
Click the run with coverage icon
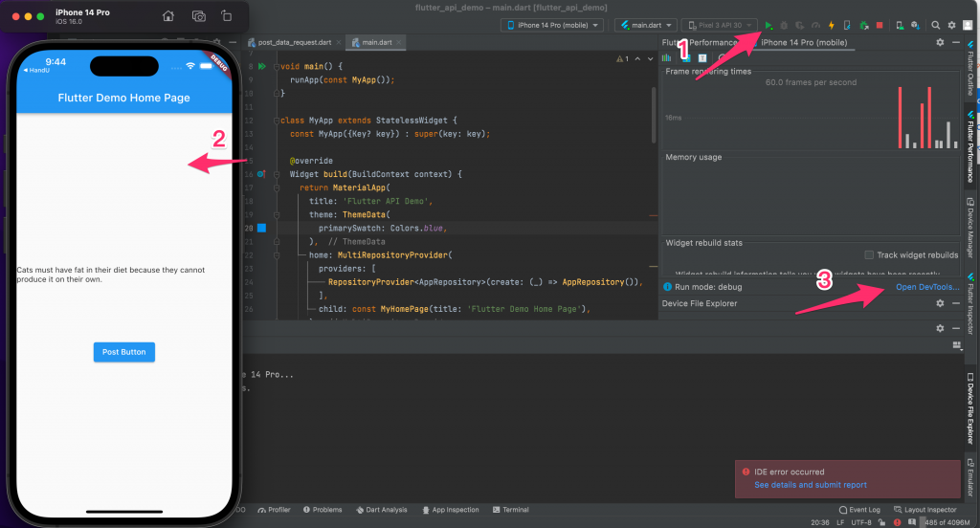tap(799, 26)
